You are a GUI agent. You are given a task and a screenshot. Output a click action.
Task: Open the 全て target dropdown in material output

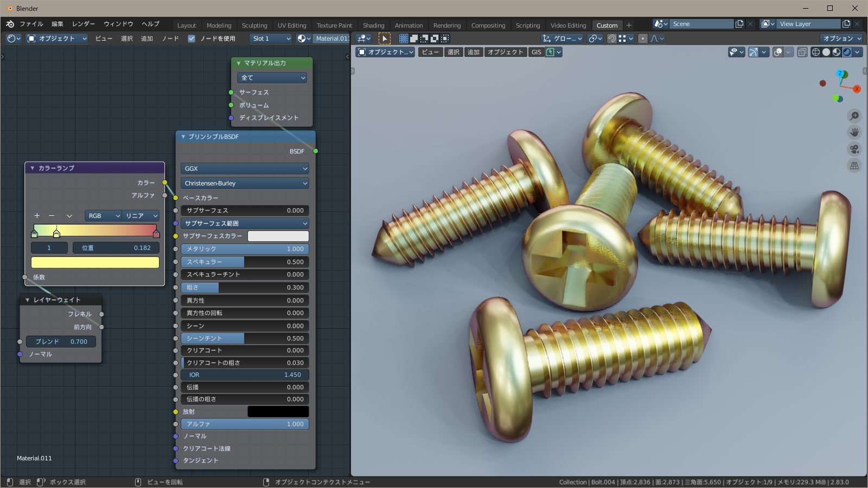click(272, 78)
